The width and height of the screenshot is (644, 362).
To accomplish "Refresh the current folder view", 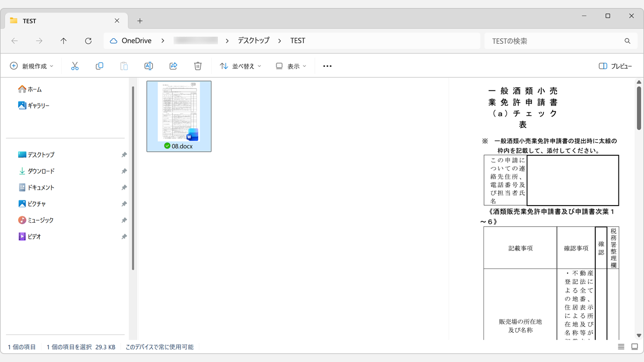I will point(88,41).
